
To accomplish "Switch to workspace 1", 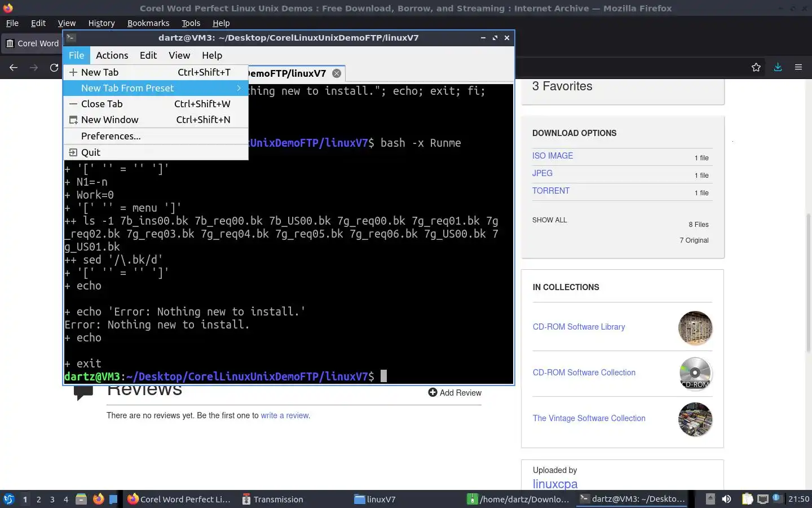I will coord(25,500).
